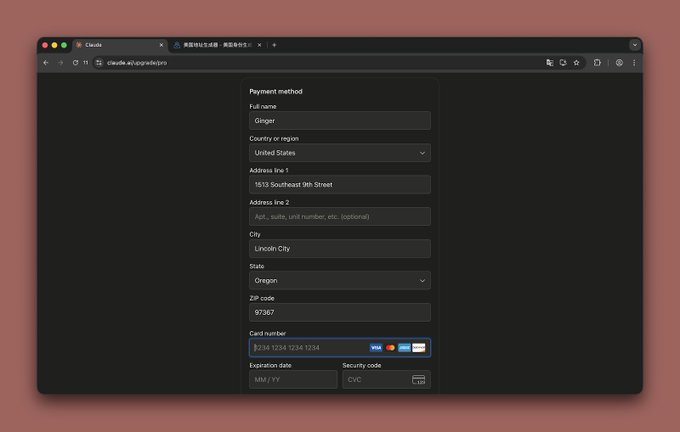This screenshot has width=680, height=432.
Task: Bookmark this page with the star icon
Action: click(x=576, y=63)
